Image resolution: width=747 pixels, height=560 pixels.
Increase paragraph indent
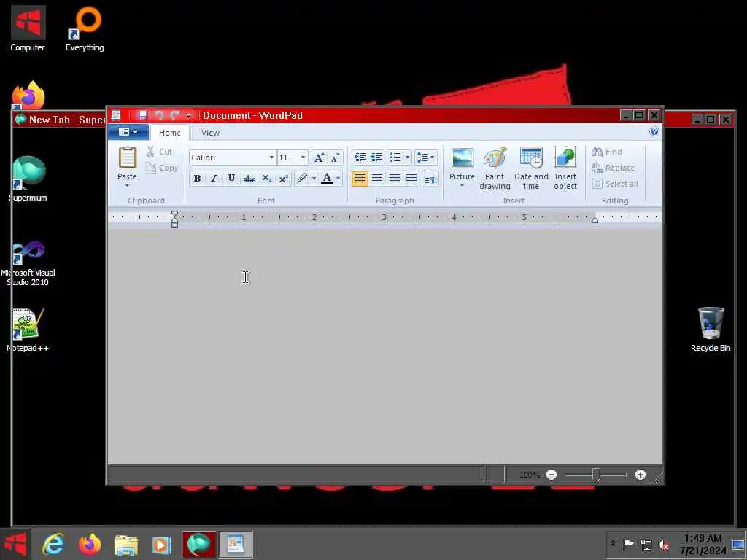377,157
